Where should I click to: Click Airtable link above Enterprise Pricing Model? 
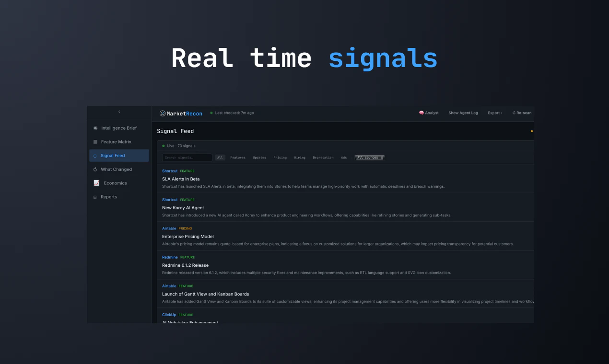coord(169,228)
